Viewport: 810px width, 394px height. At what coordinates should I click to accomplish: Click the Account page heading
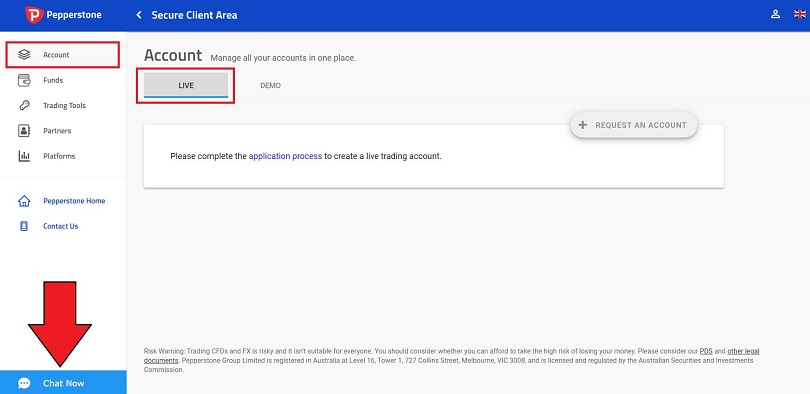coord(173,55)
